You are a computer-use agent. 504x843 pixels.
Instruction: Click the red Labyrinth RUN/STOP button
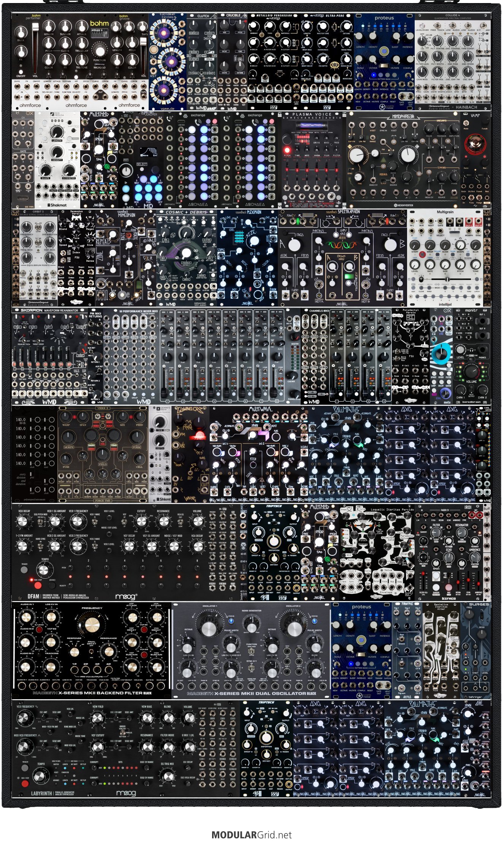click(25, 784)
